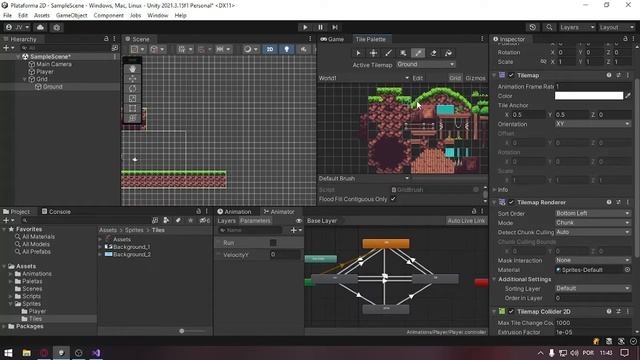This screenshot has height=360, width=640.
Task: Start Play mode
Action: click(305, 27)
